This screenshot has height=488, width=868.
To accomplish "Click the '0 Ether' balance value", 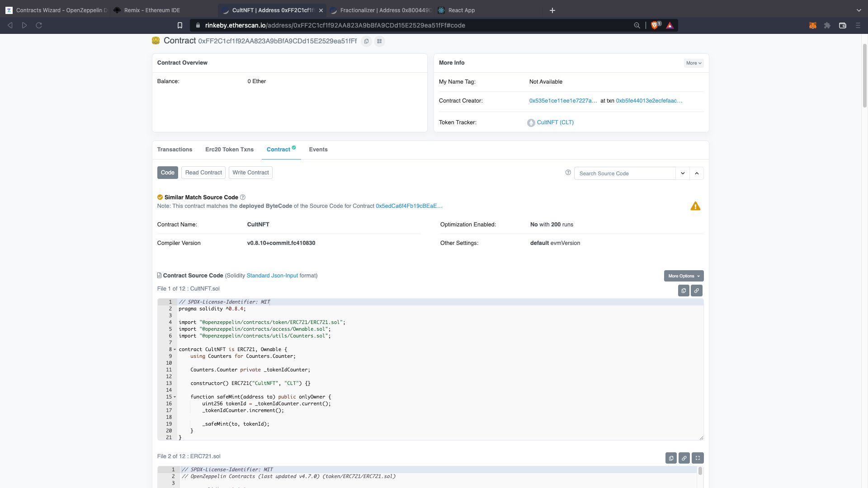I will click(257, 81).
